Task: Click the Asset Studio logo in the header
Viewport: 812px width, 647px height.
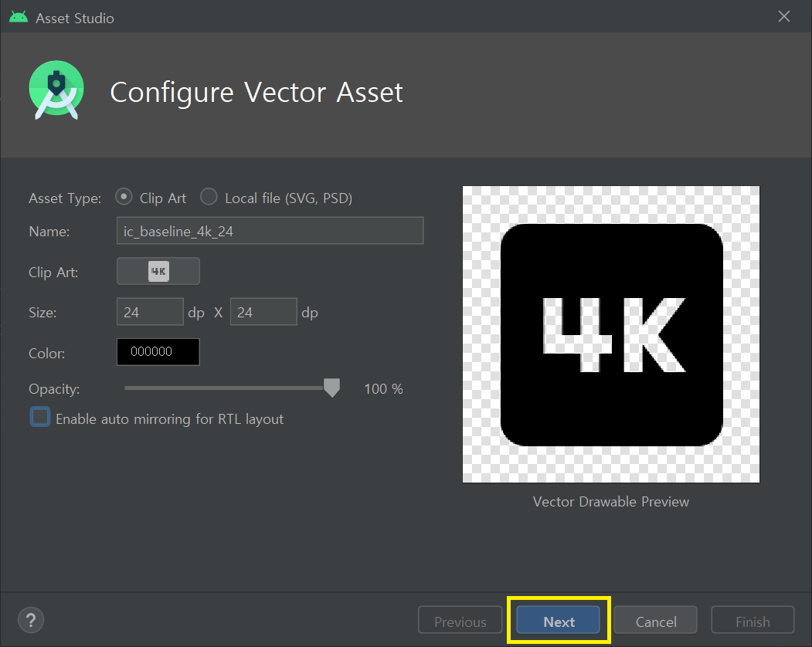Action: tap(56, 91)
